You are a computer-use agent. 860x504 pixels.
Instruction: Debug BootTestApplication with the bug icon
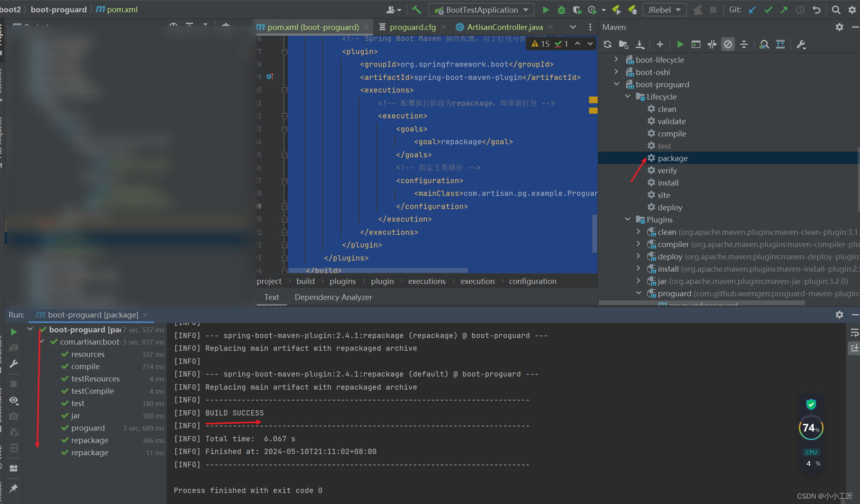point(561,9)
